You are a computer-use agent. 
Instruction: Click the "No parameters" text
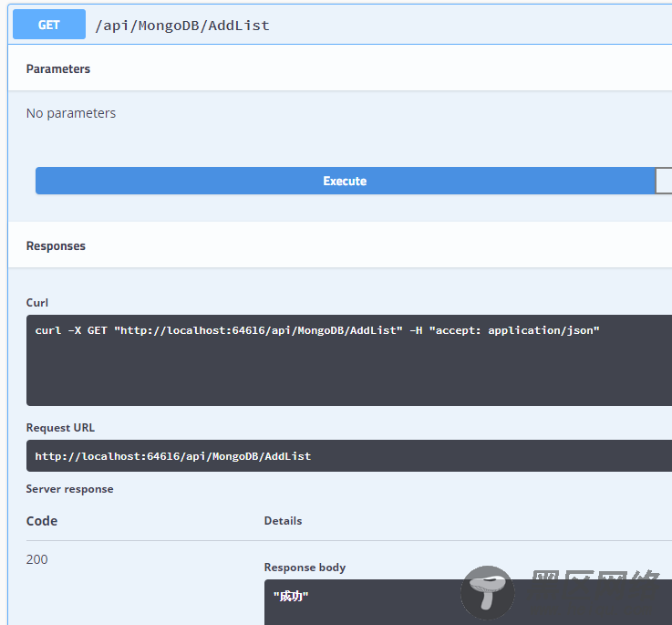coord(71,113)
